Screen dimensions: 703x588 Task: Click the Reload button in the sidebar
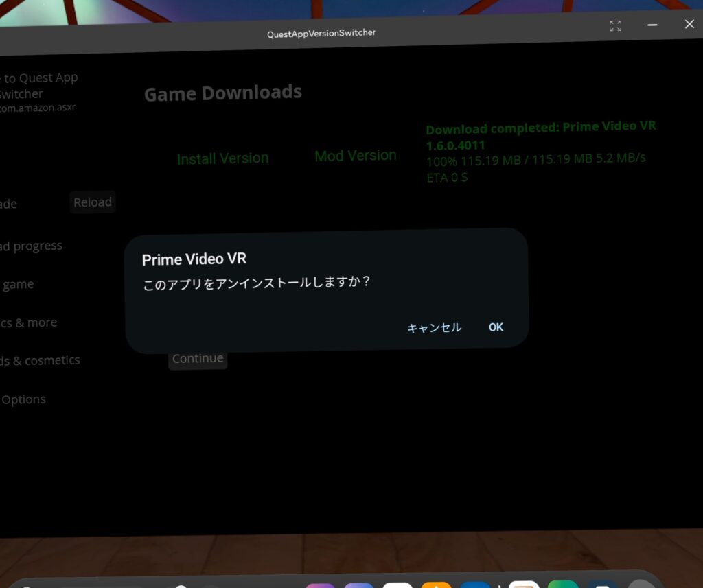(x=93, y=202)
